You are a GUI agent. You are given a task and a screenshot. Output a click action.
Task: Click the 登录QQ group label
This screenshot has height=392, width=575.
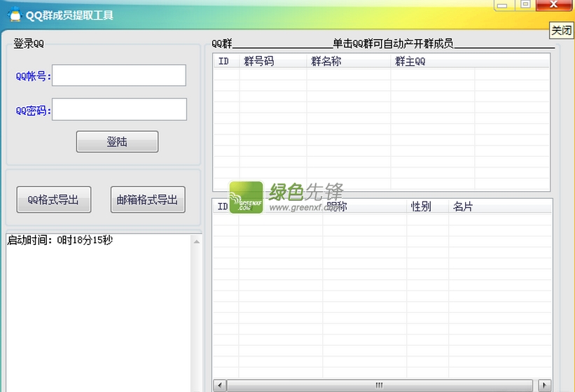(x=29, y=43)
